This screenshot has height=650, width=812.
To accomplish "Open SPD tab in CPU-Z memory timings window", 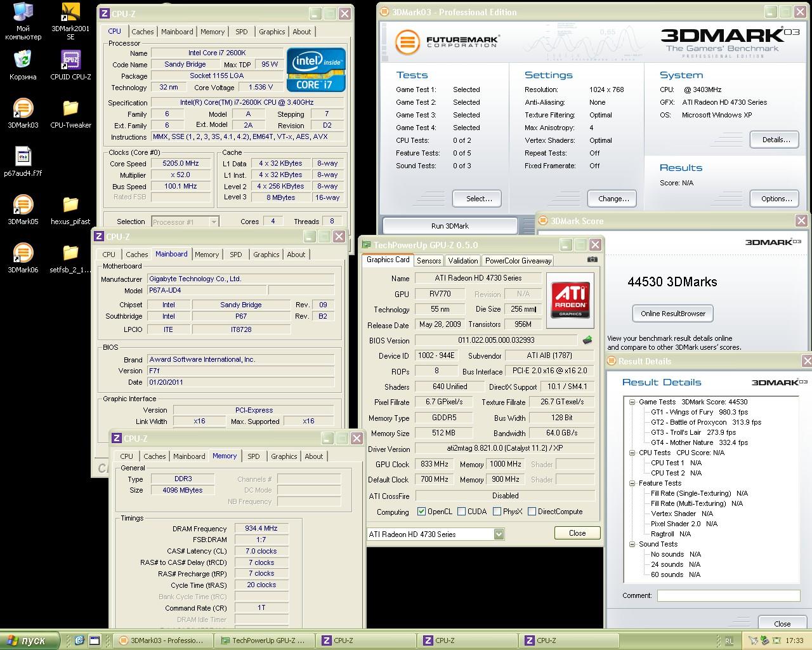I will [x=253, y=456].
